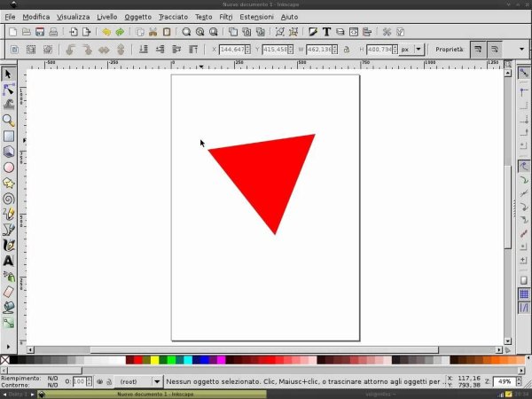
Task: Expand the toolbox overflow arrow
Action: [8, 347]
